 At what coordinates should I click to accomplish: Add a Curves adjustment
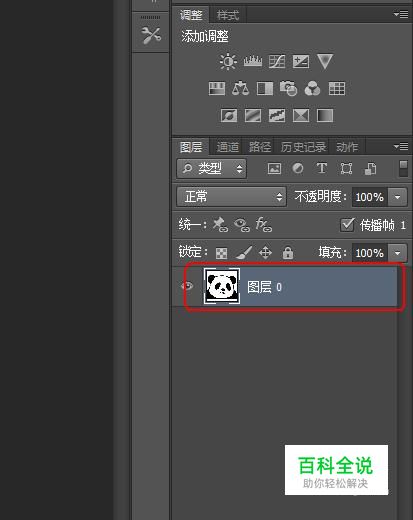coord(277,62)
